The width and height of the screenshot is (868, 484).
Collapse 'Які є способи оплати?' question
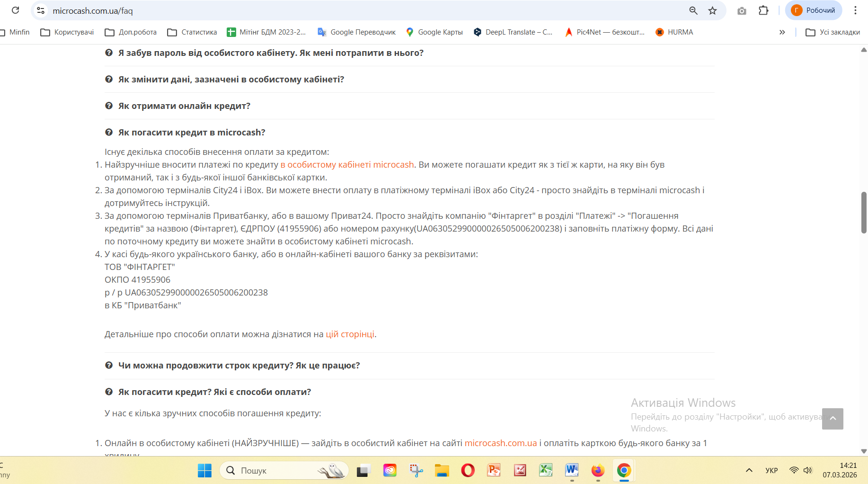tap(214, 392)
